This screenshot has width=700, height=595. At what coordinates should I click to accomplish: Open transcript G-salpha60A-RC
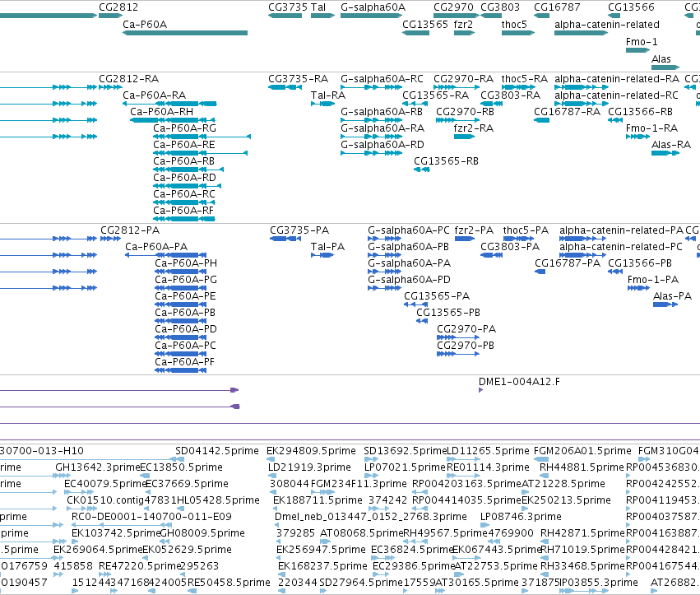point(382,79)
